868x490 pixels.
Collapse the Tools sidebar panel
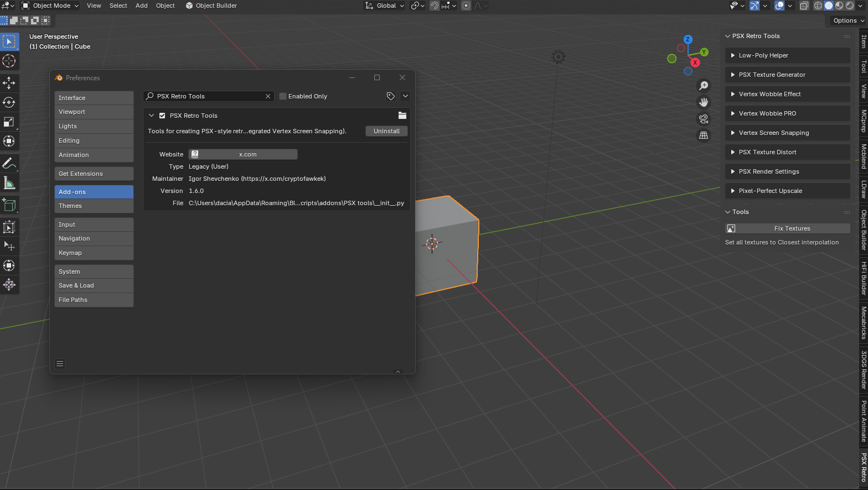point(728,212)
